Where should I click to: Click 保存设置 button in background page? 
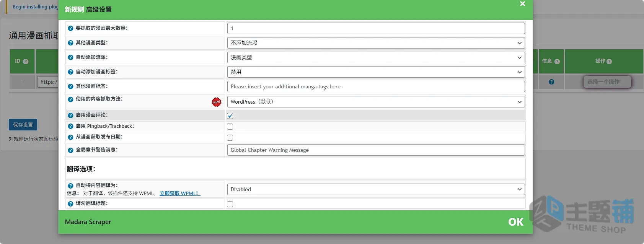pos(23,125)
